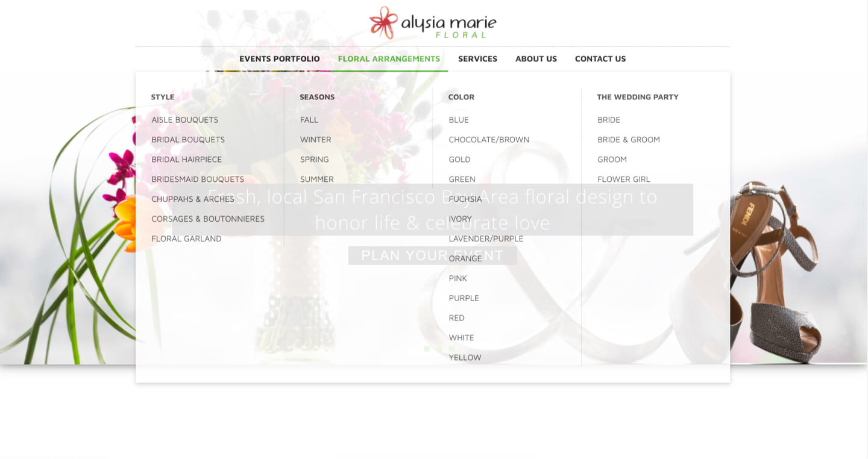868x459 pixels.
Task: View Chuppahs & Arches arrangements
Action: pyautogui.click(x=193, y=199)
